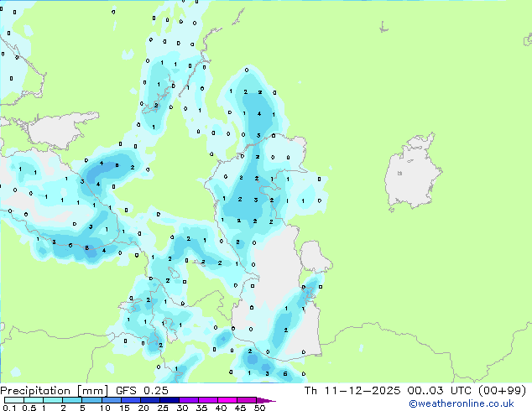Pick the 1–2 mm legend swatch

click(x=53, y=400)
